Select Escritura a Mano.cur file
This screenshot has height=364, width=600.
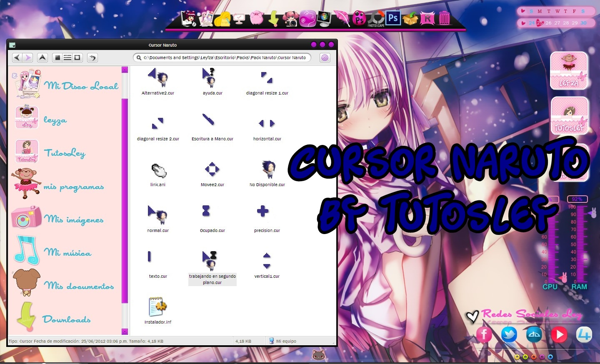pos(212,127)
